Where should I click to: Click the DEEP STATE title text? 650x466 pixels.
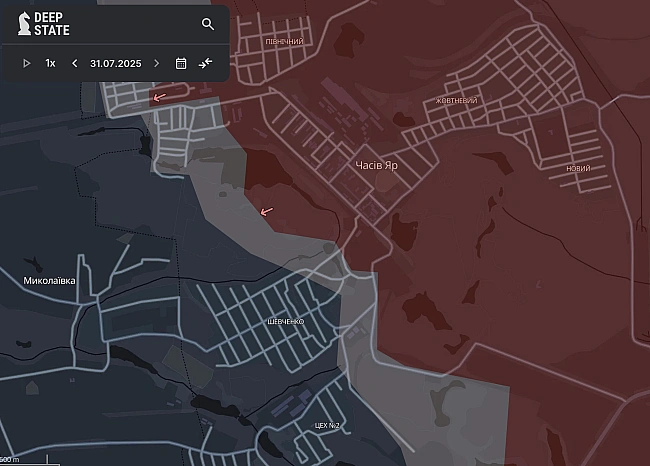[52, 24]
